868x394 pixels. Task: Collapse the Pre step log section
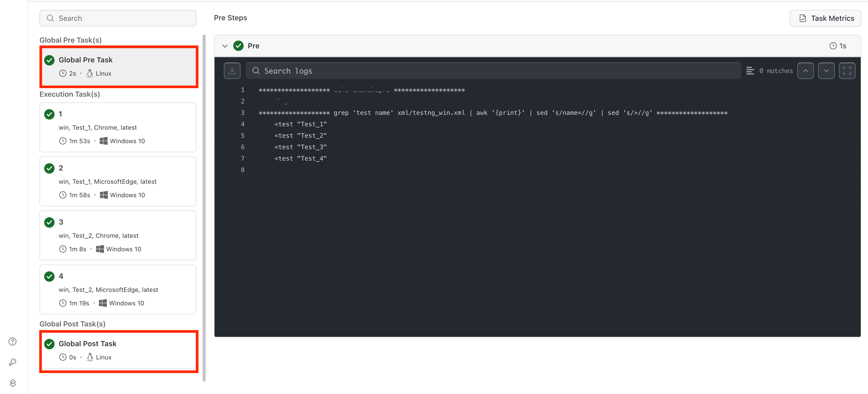pos(225,45)
